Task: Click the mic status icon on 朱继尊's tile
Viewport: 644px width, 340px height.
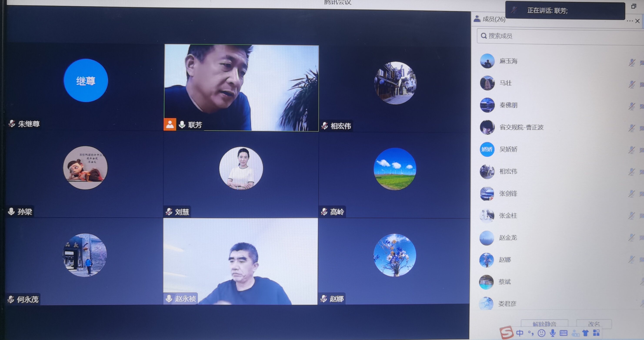Action: tap(12, 123)
